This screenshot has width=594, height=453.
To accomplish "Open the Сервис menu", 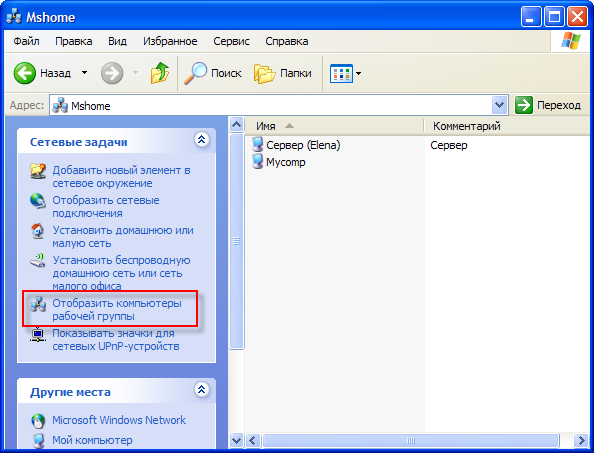I will [x=231, y=41].
